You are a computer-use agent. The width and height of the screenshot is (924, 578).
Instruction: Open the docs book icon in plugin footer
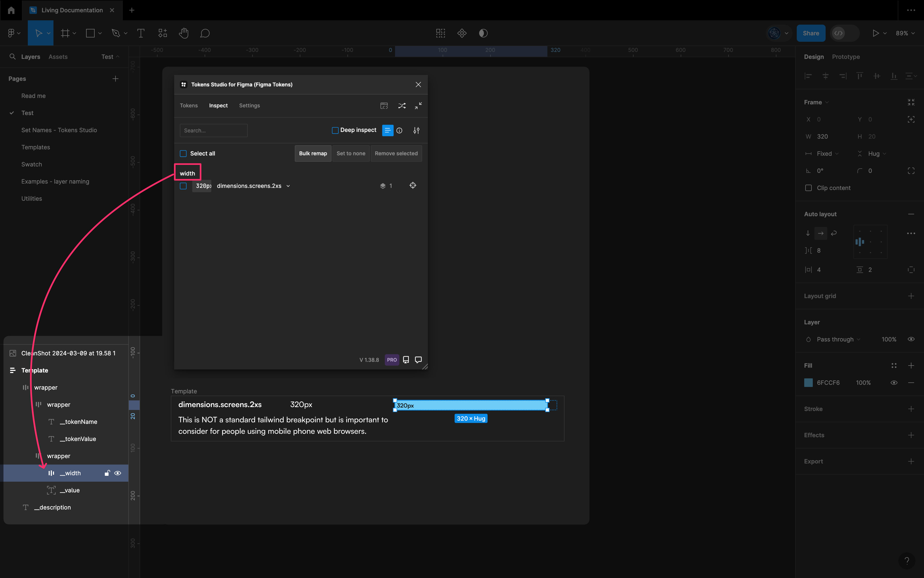pyautogui.click(x=406, y=360)
